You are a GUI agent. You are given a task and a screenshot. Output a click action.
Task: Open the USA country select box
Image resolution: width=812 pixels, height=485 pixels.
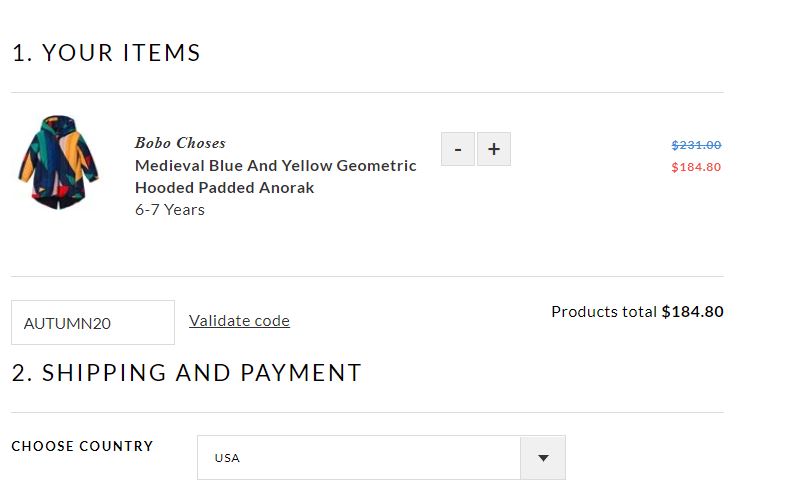[381, 458]
